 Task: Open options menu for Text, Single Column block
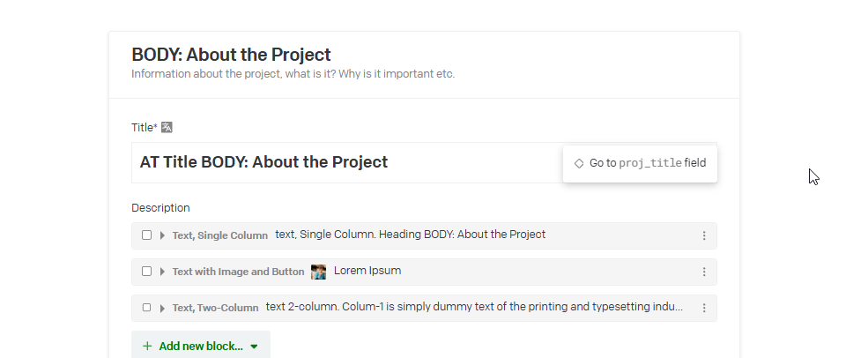[x=703, y=235]
